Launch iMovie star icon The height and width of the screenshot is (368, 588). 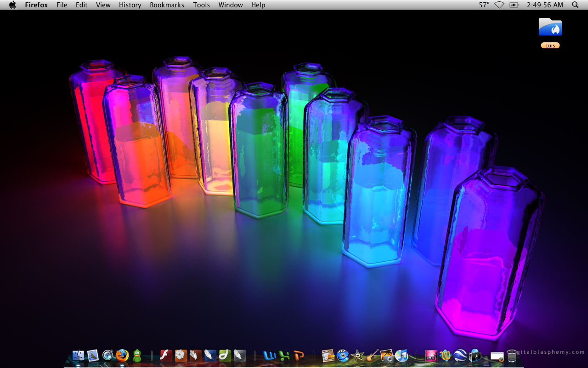click(x=357, y=356)
